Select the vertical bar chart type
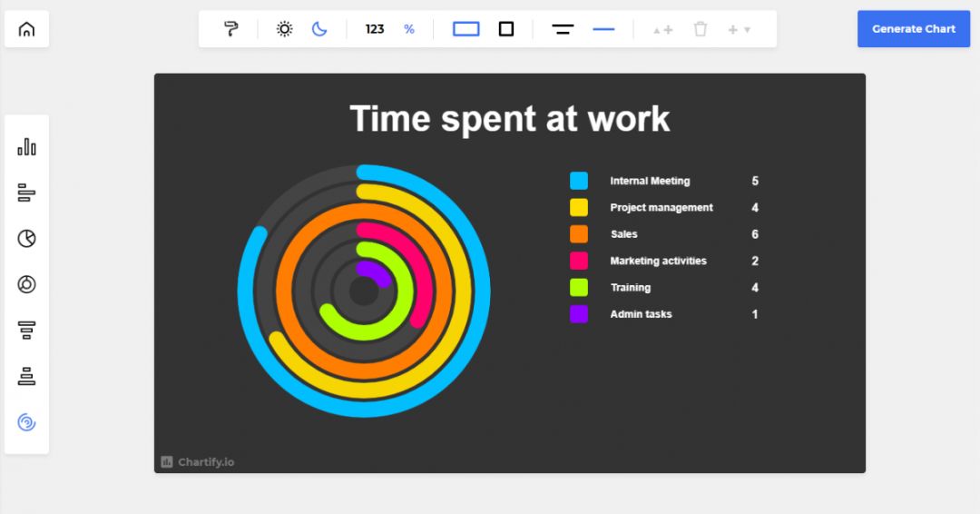The width and height of the screenshot is (980, 514). pyautogui.click(x=26, y=147)
